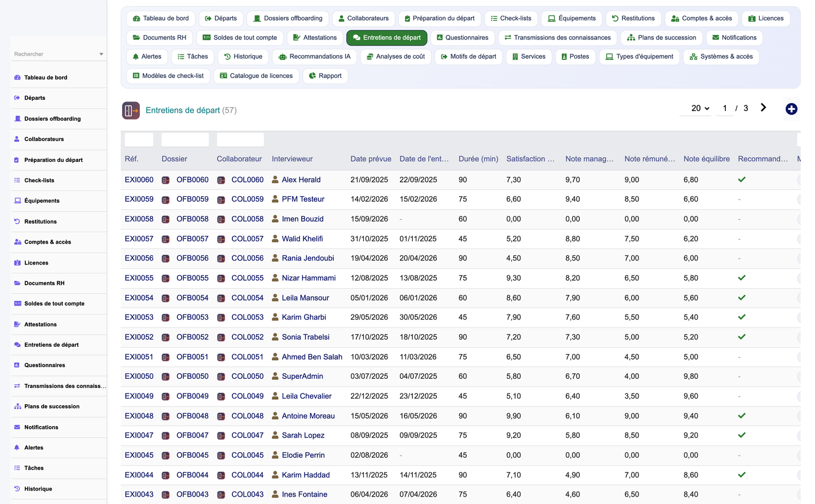Click the dossier icon next to OFB0060

coord(166,180)
